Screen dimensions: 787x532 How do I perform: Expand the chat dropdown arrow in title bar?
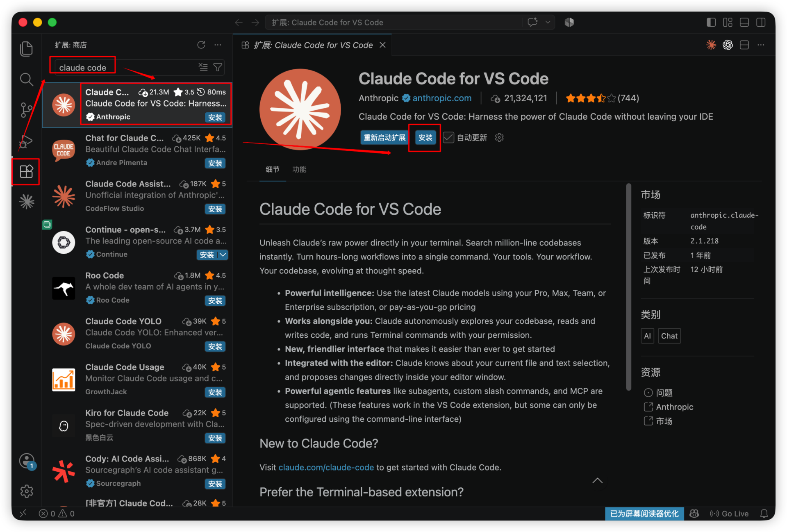[548, 22]
